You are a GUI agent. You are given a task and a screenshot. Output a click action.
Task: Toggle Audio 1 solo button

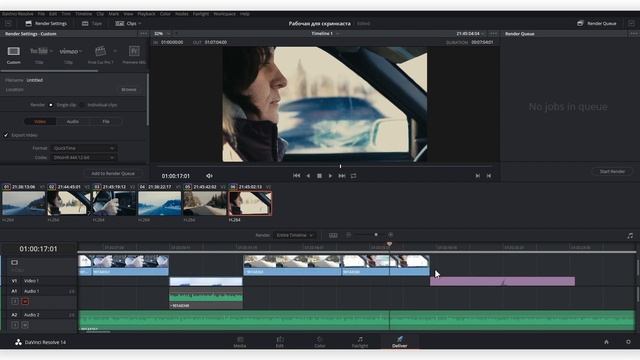tap(15, 302)
